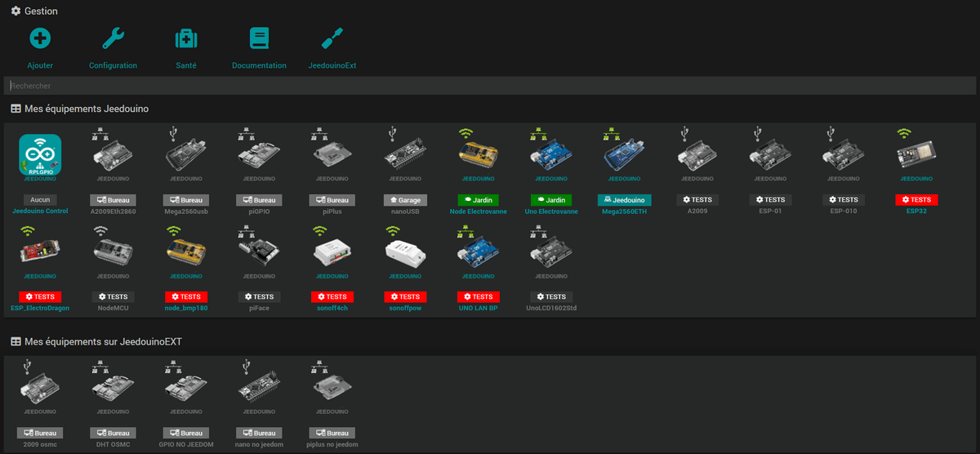The width and height of the screenshot is (980, 454).
Task: Click in the Rechercher search field
Action: (490, 86)
